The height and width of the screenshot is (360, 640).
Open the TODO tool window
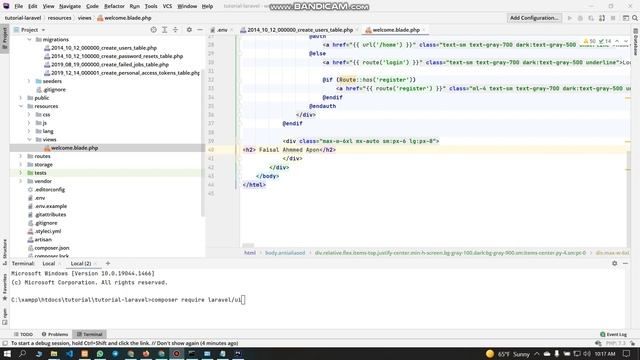click(23, 334)
